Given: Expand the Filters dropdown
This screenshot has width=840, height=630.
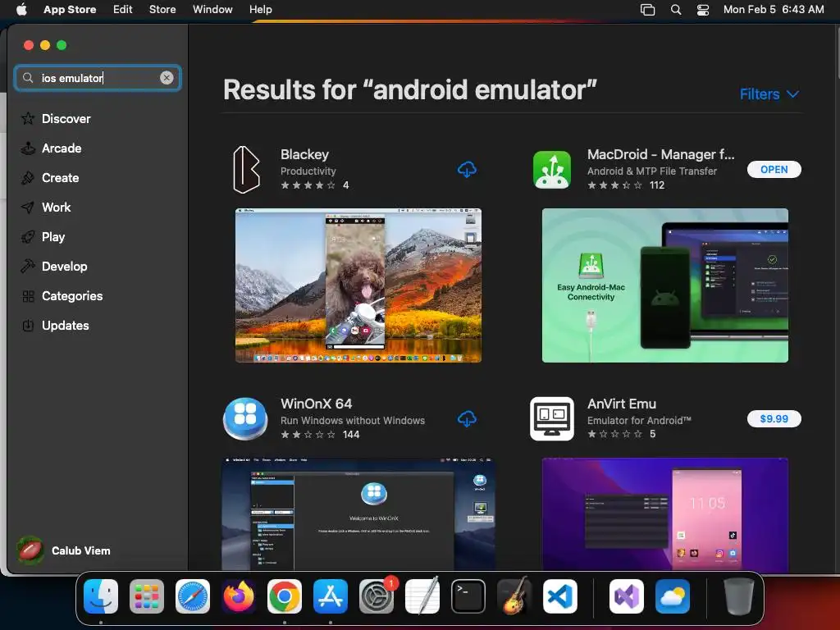Looking at the screenshot, I should [769, 94].
